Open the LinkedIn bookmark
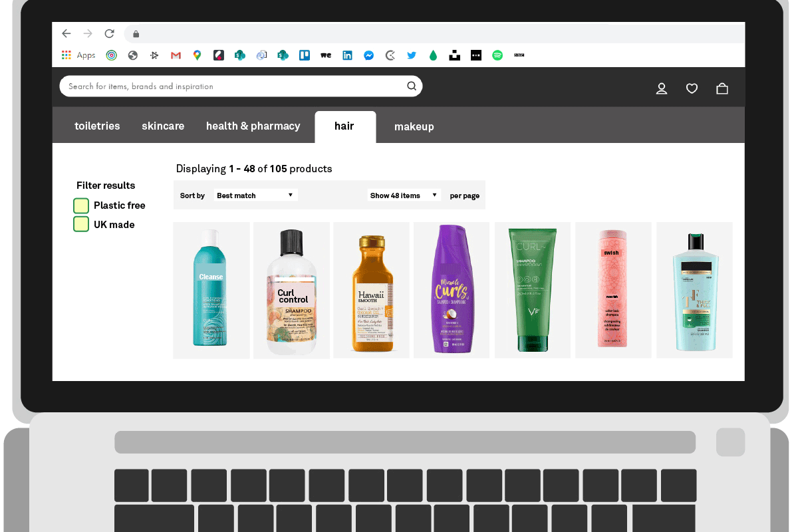798x532 pixels. click(347, 56)
